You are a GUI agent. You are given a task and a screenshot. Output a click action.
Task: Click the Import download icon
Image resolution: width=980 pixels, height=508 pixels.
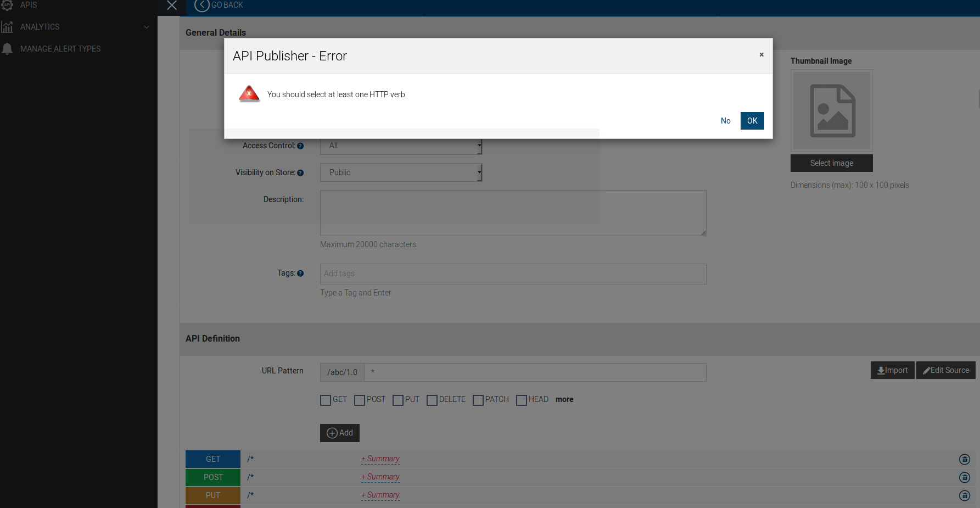tap(882, 370)
